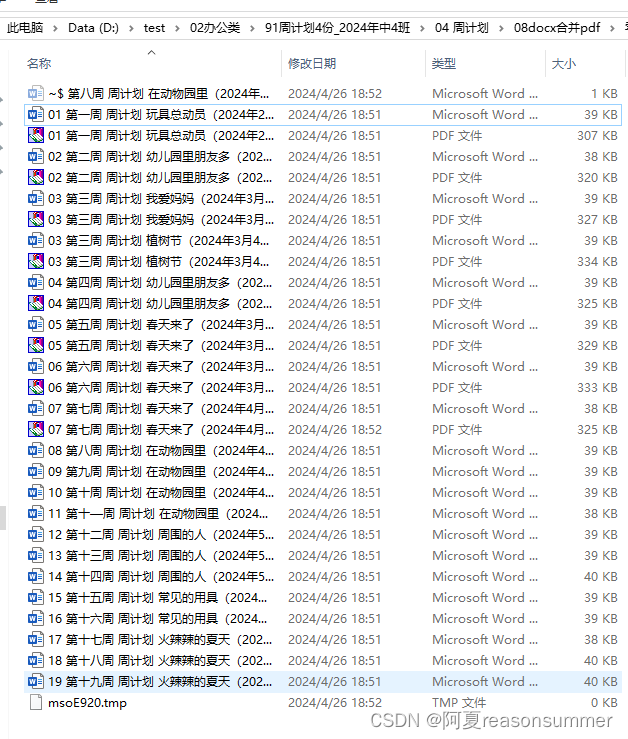Open dropdown chevron after 04 周计划 breadcrumb
Screen dimensions: 628x739
point(502,28)
